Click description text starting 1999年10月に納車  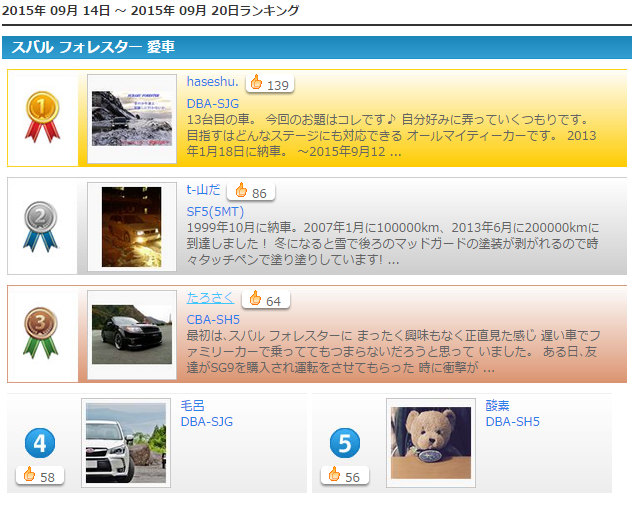(393, 243)
